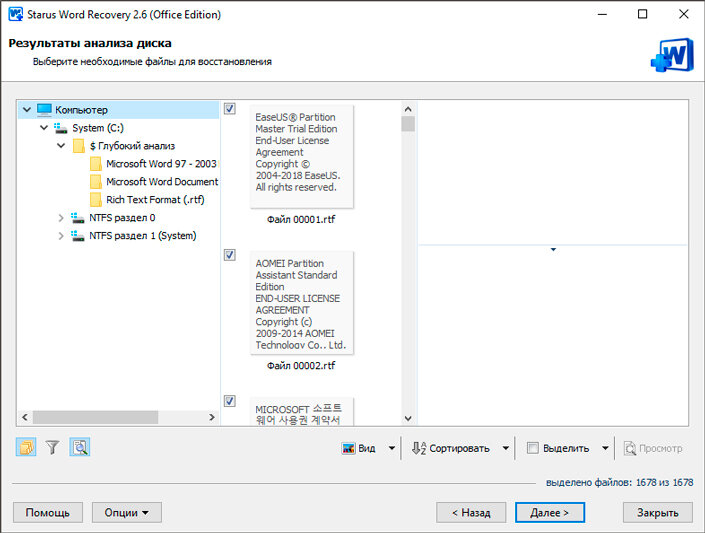This screenshot has height=533, width=705.
Task: Open the Выделить dropdown arrow
Action: 606,448
